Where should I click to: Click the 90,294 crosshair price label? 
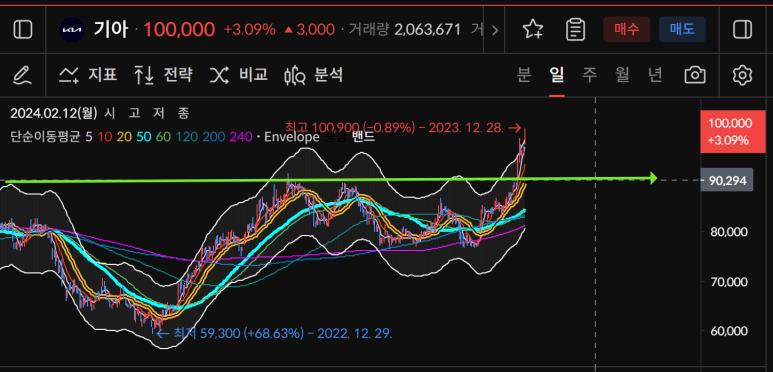pyautogui.click(x=727, y=180)
